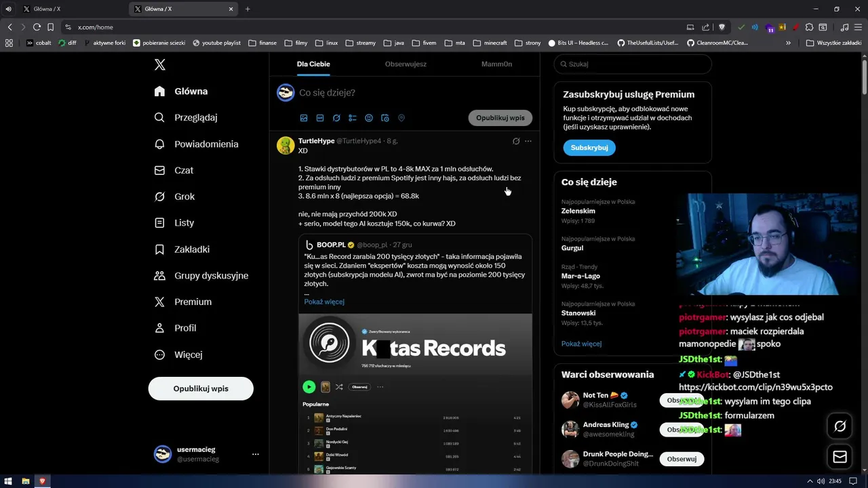Image resolution: width=868 pixels, height=488 pixels.
Task: Open the Kutas Records image
Action: pos(415,393)
